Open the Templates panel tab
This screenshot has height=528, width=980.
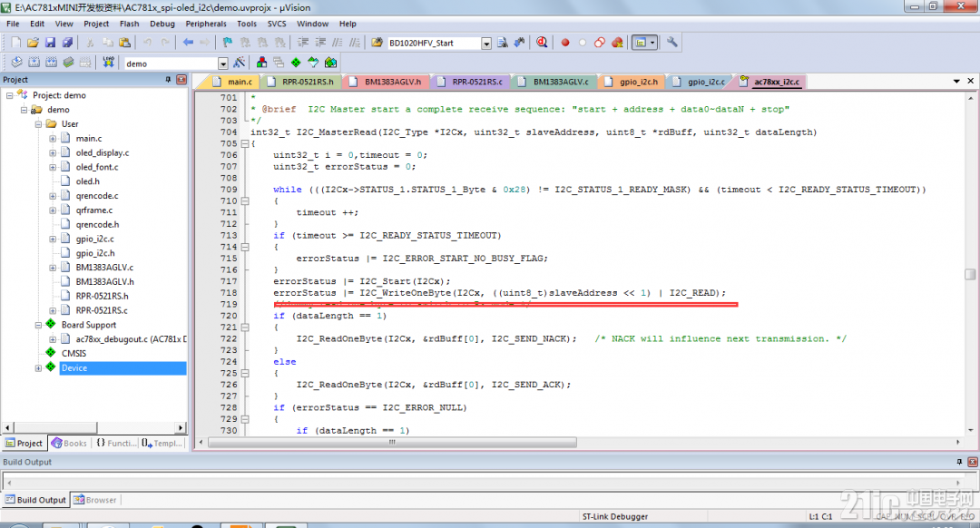(x=162, y=443)
